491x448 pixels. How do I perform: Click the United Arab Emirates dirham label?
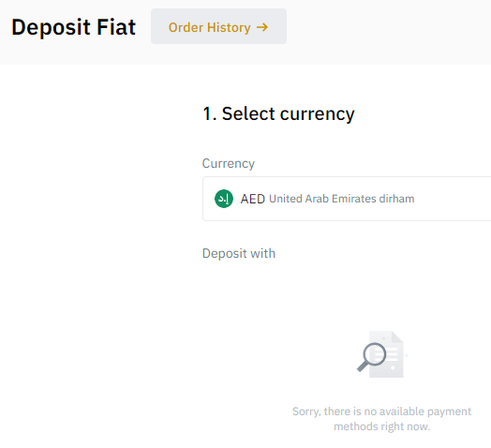pos(342,199)
